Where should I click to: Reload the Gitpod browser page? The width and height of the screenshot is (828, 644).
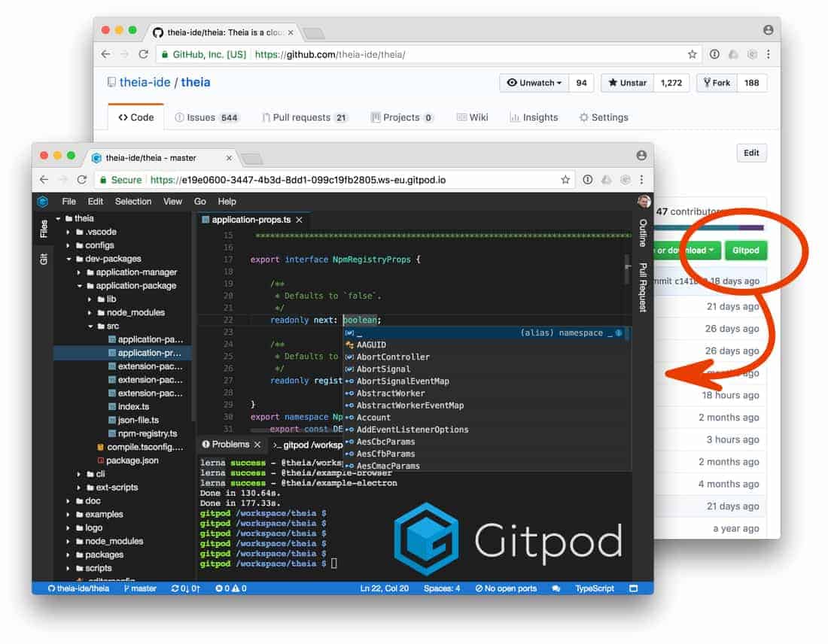[x=82, y=180]
